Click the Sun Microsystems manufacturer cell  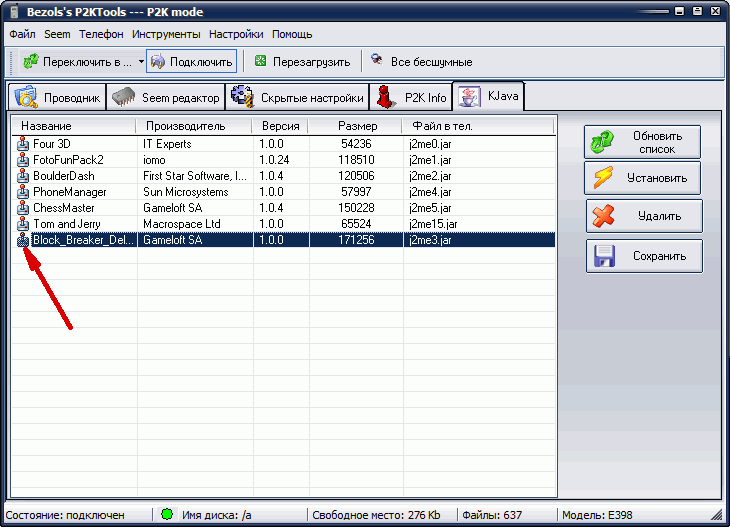click(x=186, y=192)
